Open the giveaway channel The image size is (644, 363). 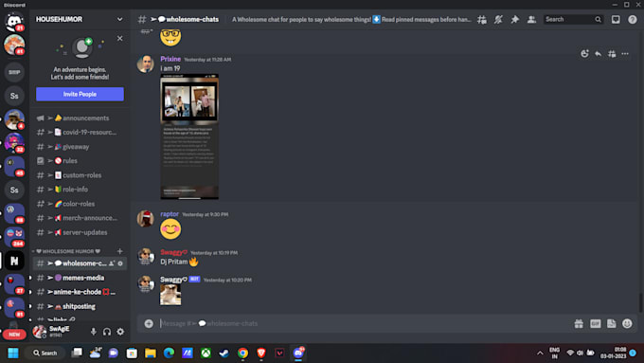(80, 147)
